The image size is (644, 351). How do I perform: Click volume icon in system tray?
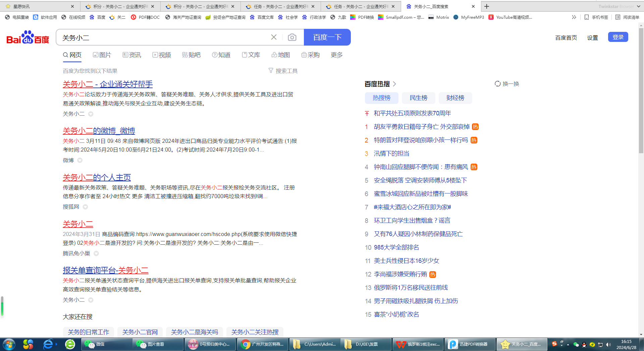click(608, 344)
